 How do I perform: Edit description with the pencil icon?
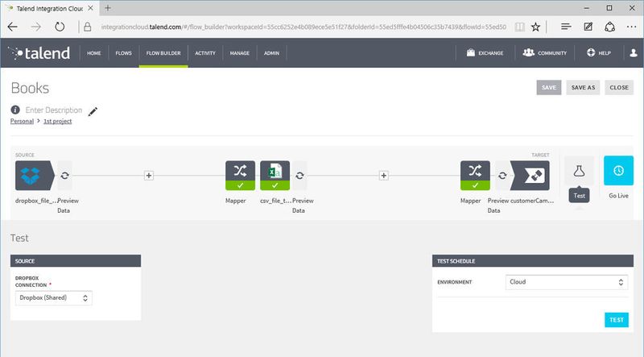point(93,111)
